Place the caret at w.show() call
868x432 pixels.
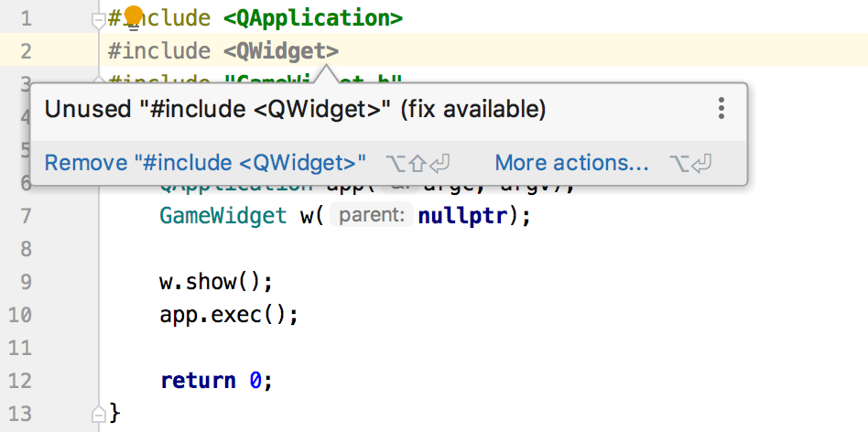[x=216, y=282]
